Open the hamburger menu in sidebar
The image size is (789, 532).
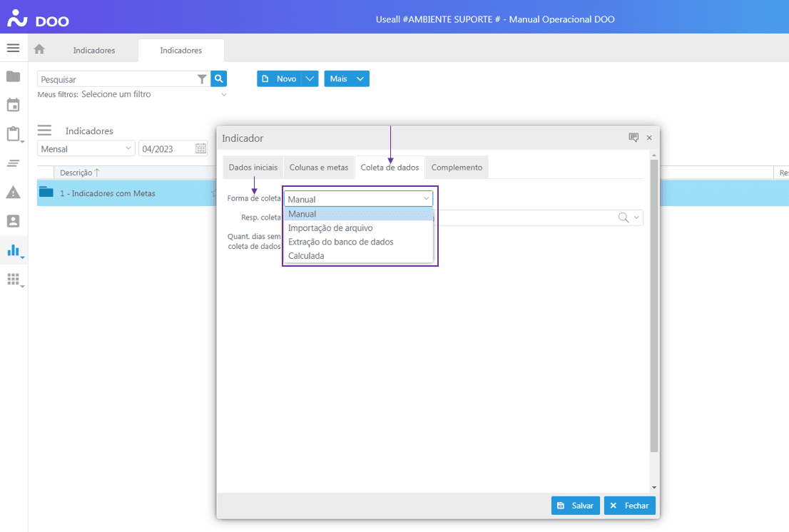pos(13,48)
